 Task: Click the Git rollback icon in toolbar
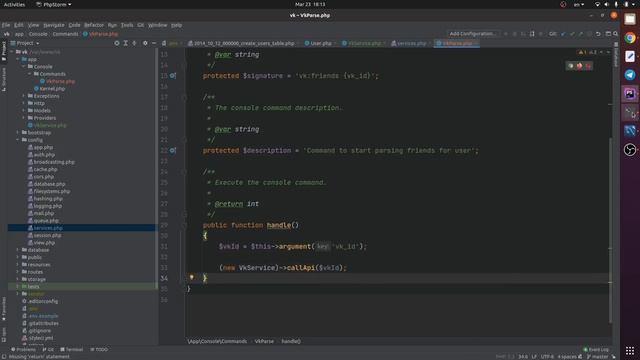point(598,34)
